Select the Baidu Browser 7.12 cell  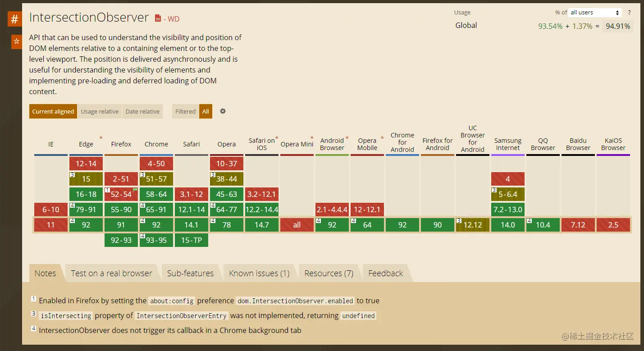click(578, 225)
